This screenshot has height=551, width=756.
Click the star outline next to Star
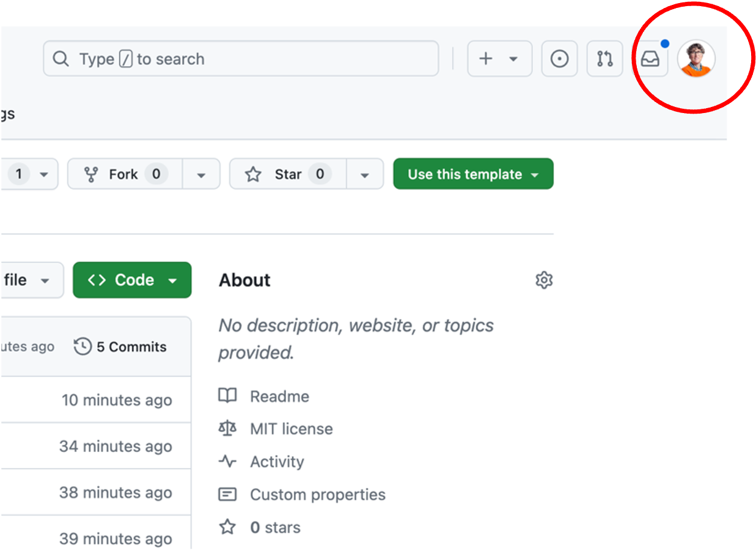click(253, 173)
